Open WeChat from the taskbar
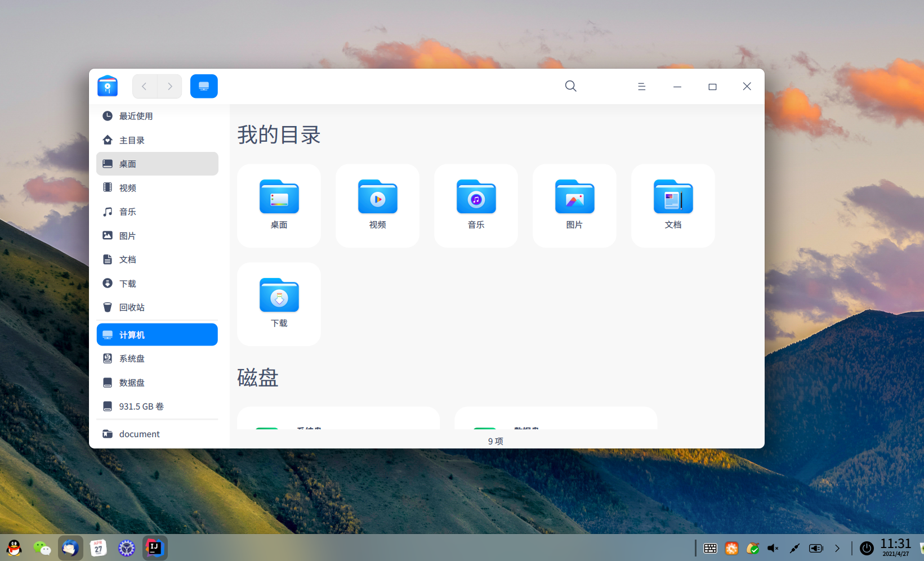The image size is (924, 561). 42,547
